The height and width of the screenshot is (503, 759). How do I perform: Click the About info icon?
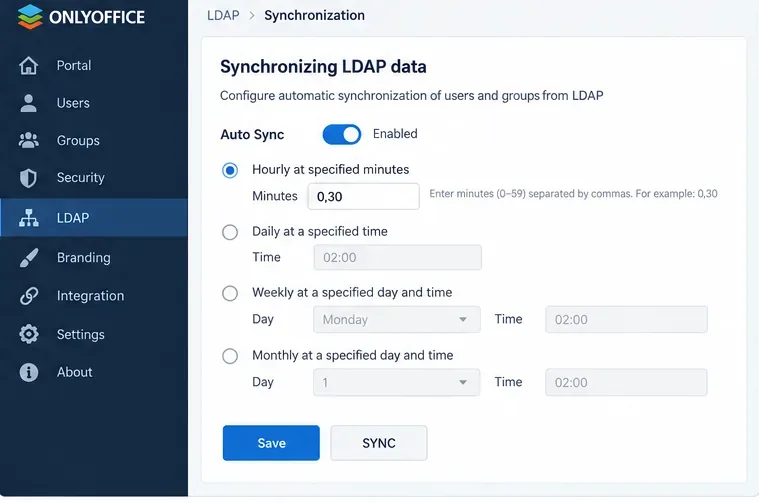[29, 372]
